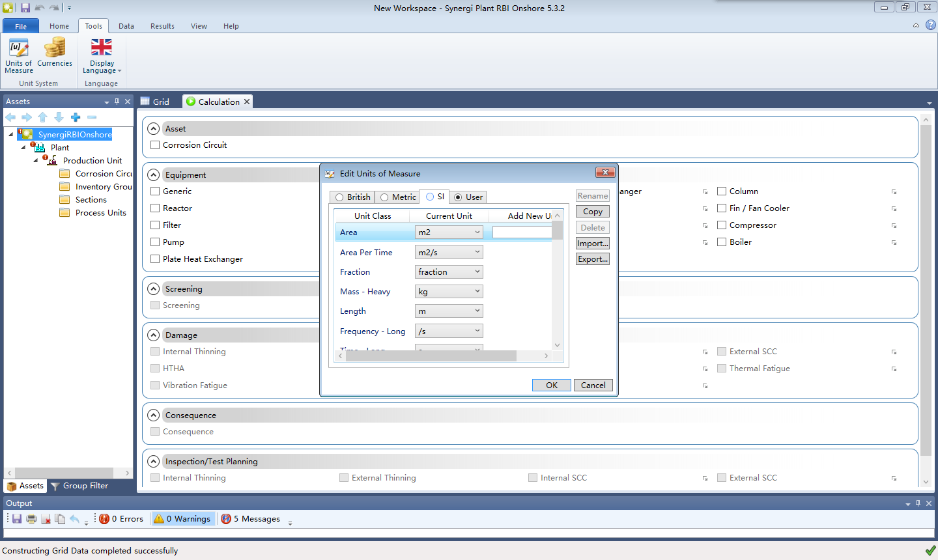Open details arrow next to Thermal Fatigue
The height and width of the screenshot is (560, 938).
point(894,369)
